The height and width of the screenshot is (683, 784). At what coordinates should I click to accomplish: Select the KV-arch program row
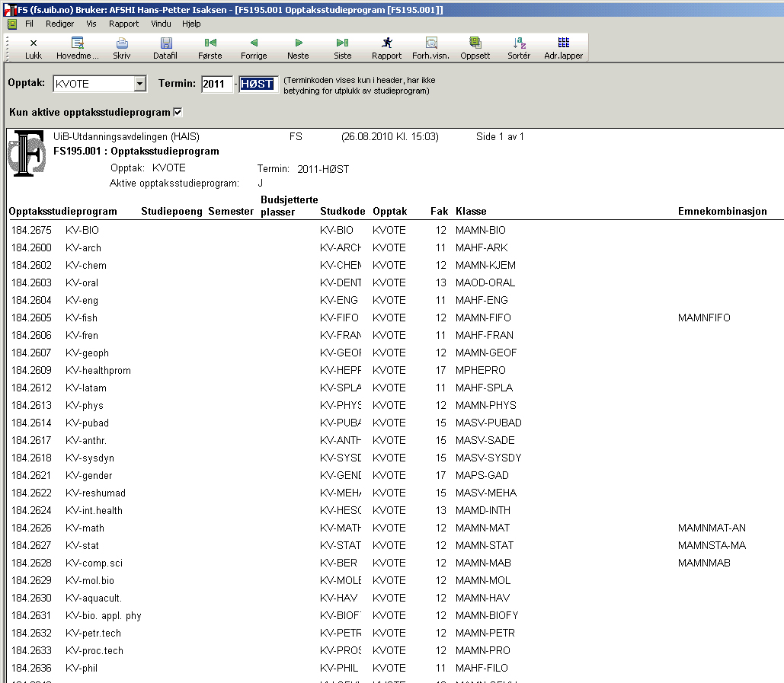tap(395, 247)
